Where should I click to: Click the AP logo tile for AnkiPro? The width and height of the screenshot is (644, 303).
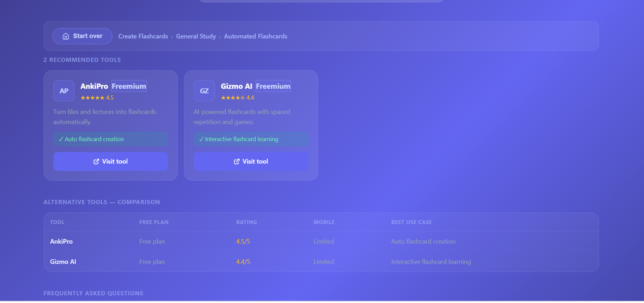(x=64, y=91)
